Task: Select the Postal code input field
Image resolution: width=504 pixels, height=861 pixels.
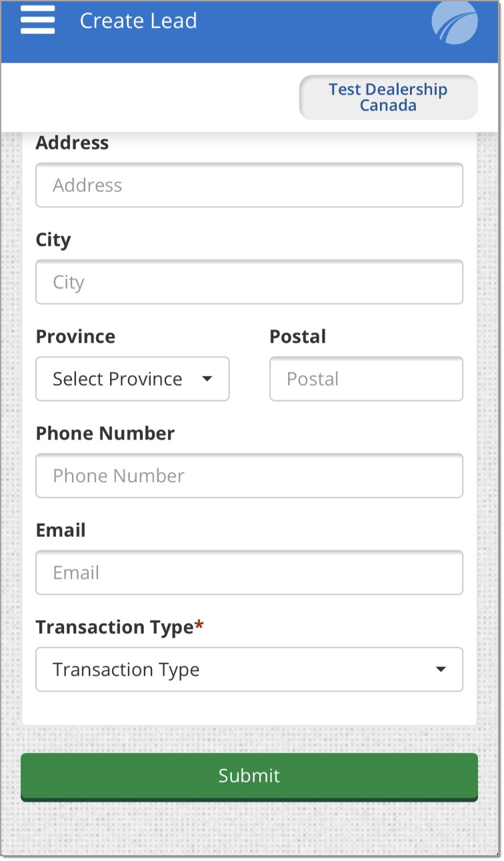Action: (x=366, y=379)
